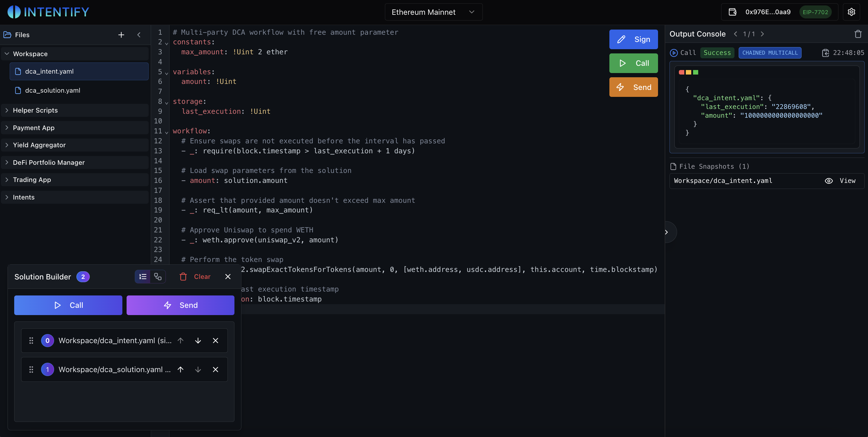868x437 pixels.
Task: Switch Solution Builder to list view
Action: (143, 277)
